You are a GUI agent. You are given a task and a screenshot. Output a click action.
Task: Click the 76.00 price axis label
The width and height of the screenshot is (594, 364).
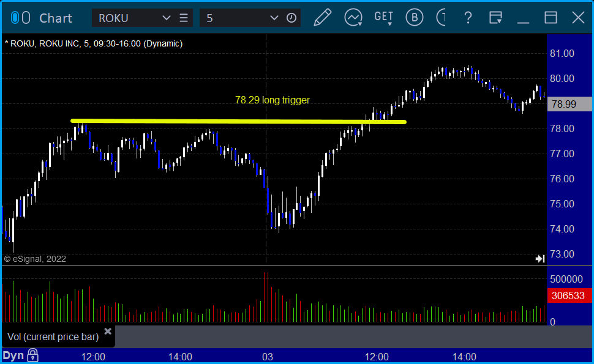point(562,179)
